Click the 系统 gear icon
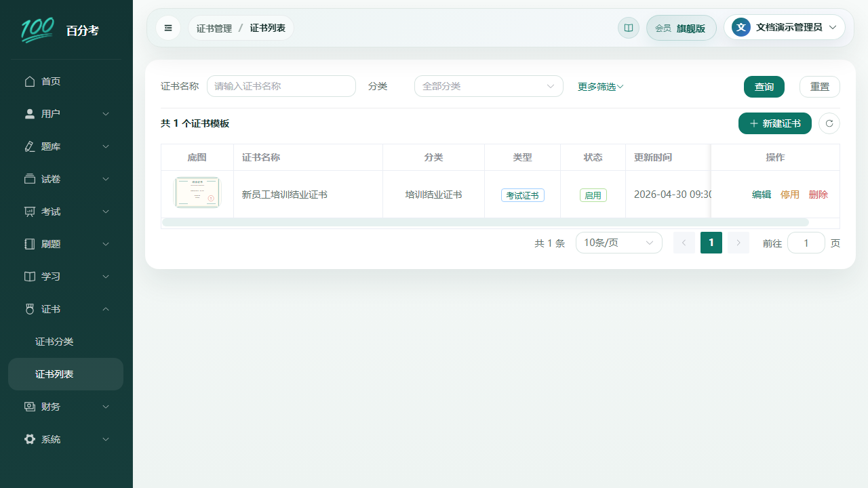Image resolution: width=868 pixels, height=488 pixels. 30,439
